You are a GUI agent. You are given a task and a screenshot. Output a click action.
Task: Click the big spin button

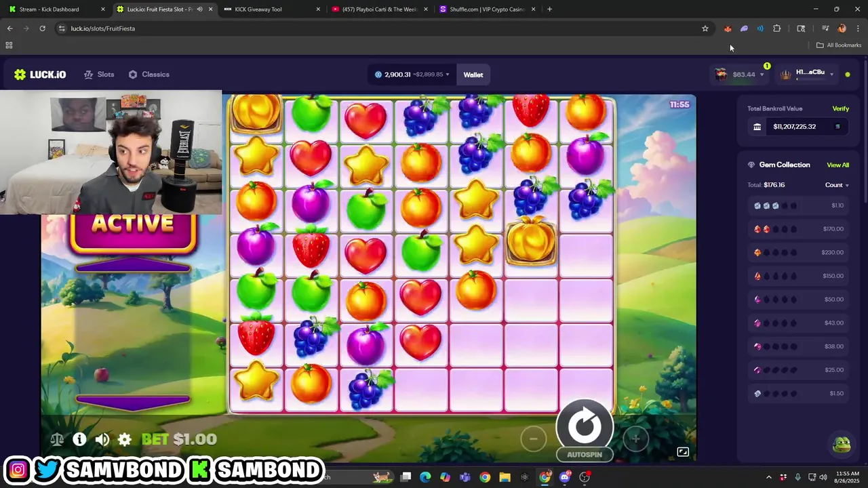tap(585, 426)
